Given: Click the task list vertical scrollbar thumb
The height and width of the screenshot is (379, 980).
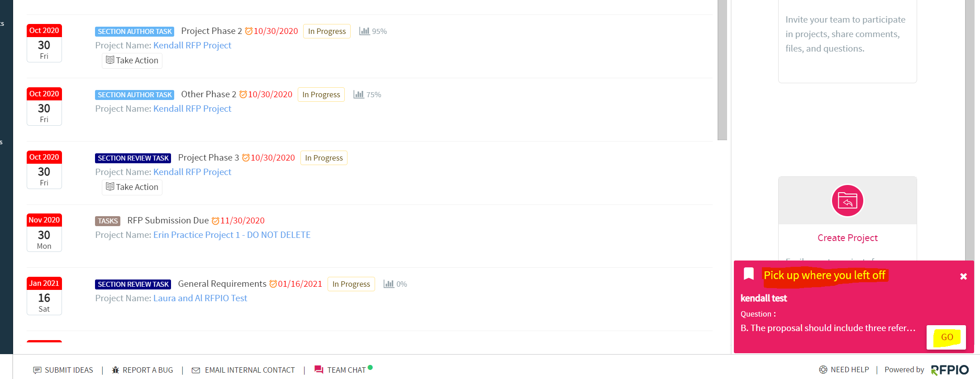Looking at the screenshot, I should coord(722,70).
